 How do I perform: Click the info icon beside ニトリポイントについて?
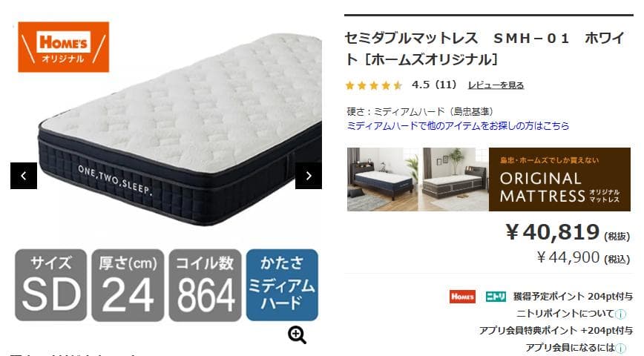point(621,314)
